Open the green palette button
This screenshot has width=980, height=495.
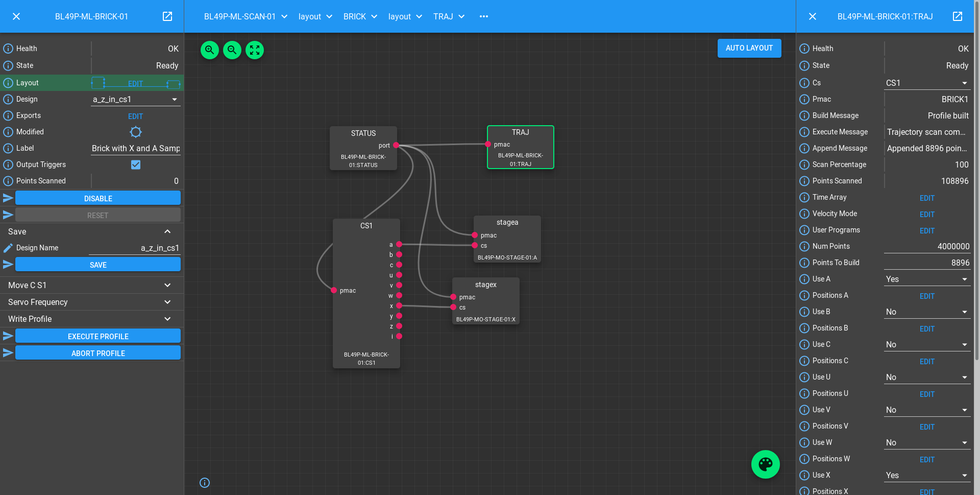pos(765,464)
